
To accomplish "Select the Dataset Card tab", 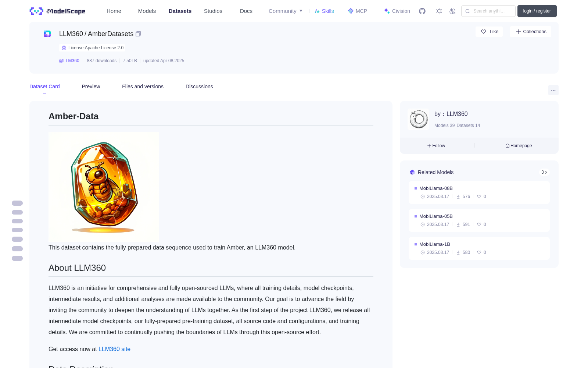I will pyautogui.click(x=44, y=86).
